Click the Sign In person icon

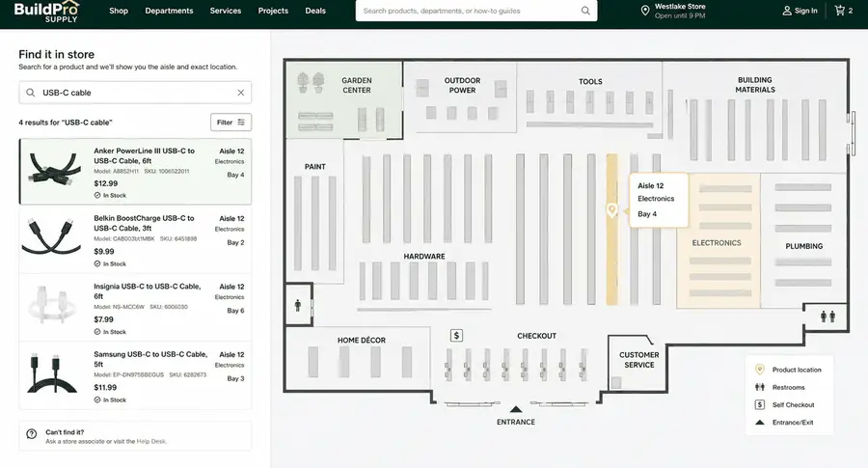click(787, 11)
